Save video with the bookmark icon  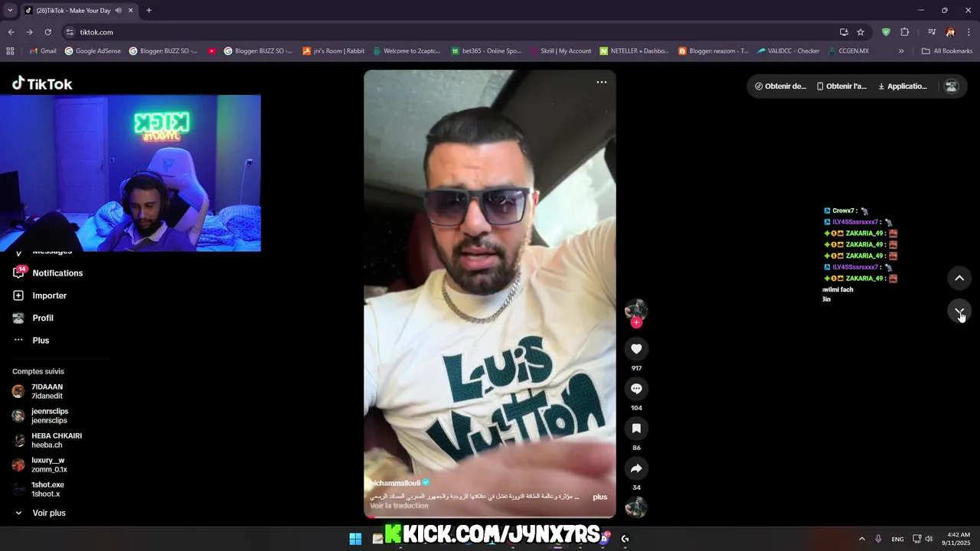point(636,429)
